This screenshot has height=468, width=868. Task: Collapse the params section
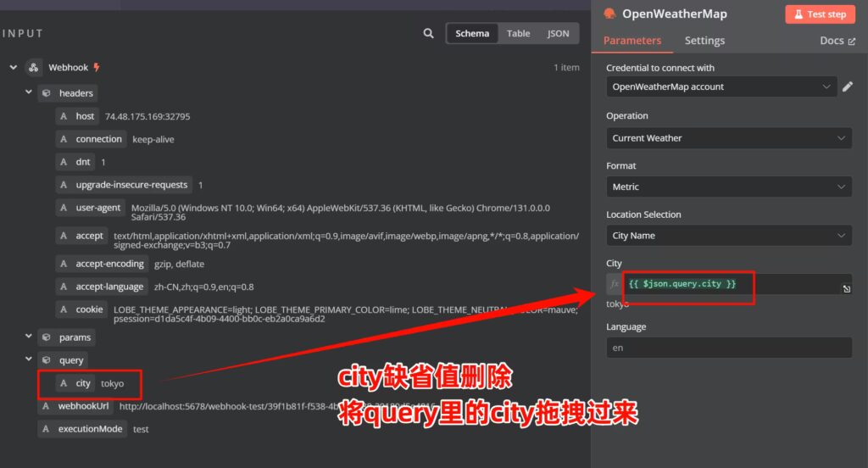coord(28,337)
